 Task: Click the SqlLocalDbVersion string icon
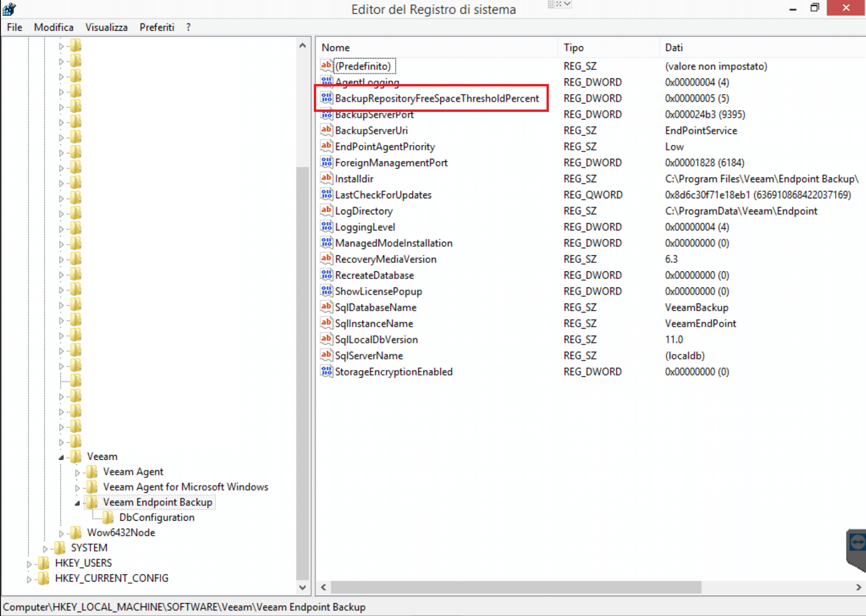tap(326, 338)
